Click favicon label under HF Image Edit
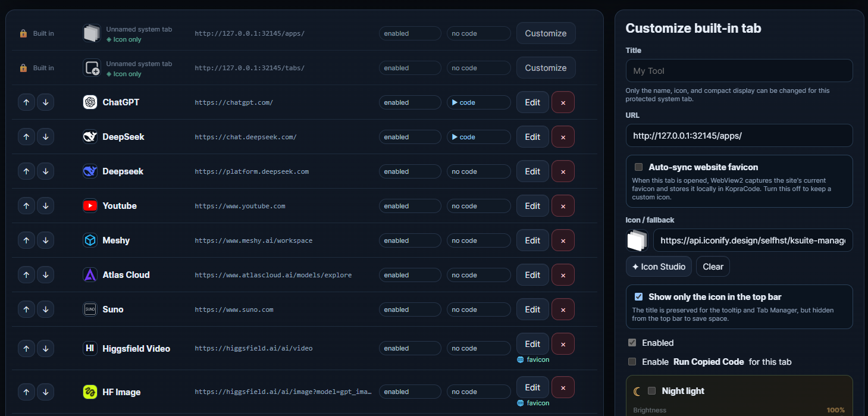 coord(533,403)
